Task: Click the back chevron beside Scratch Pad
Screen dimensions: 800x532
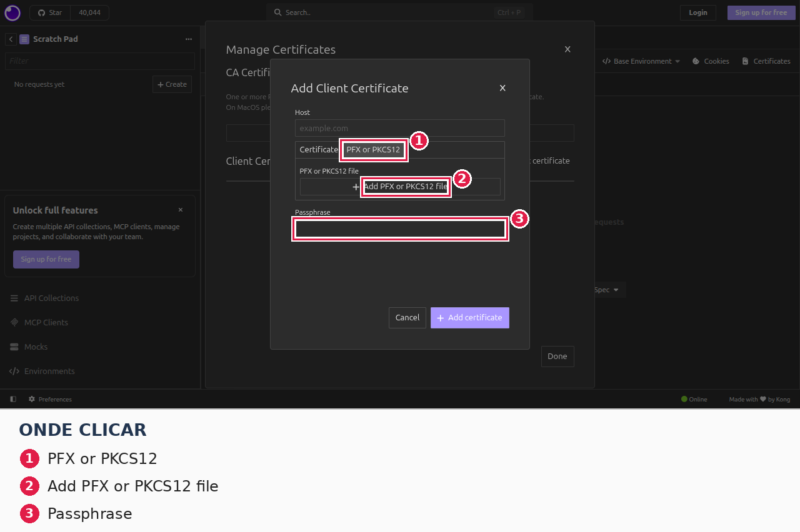Action: point(11,39)
